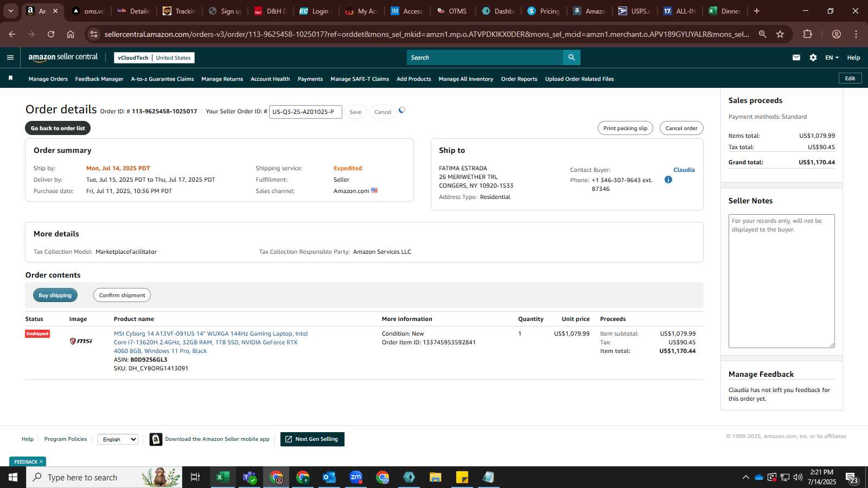868x488 pixels.
Task: Open the Seller Central hamburger menu
Action: 10,57
